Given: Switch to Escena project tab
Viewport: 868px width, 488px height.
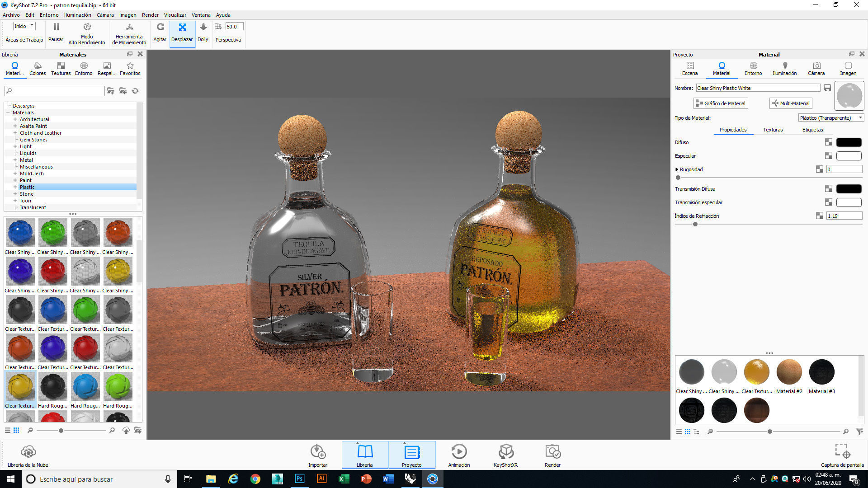Looking at the screenshot, I should tap(690, 68).
